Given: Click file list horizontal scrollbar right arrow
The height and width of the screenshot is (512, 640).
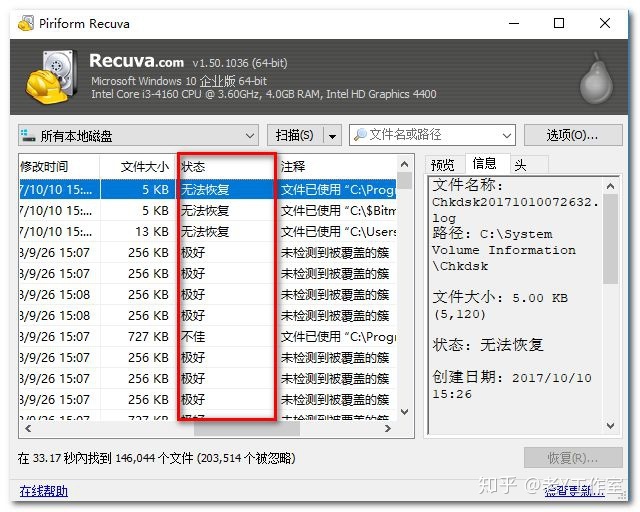Looking at the screenshot, I should (388, 428).
